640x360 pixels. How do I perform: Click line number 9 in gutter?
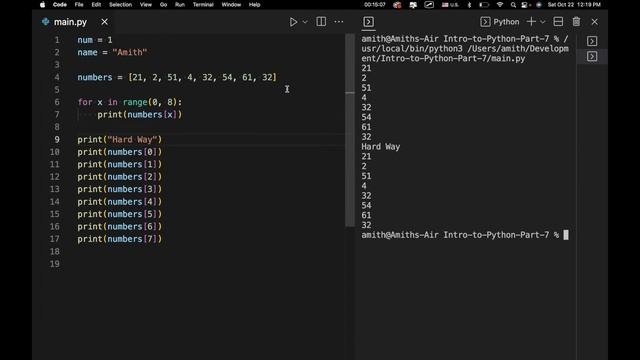[x=57, y=140]
